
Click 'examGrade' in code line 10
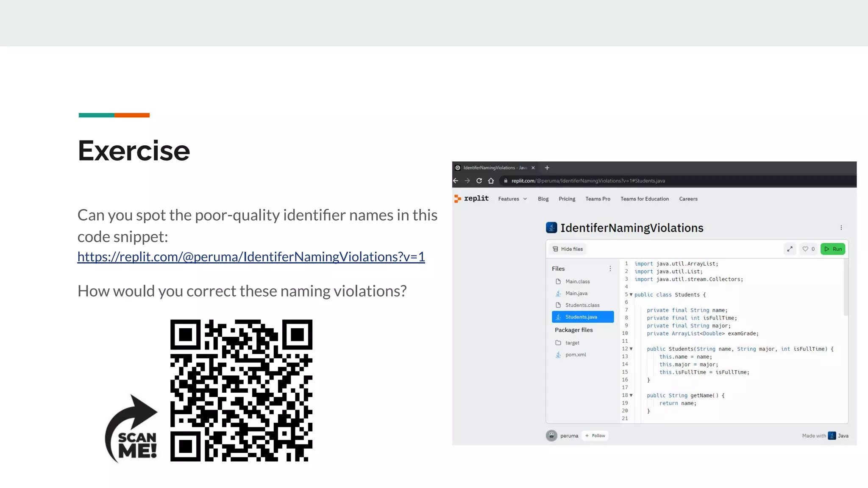[x=742, y=333]
